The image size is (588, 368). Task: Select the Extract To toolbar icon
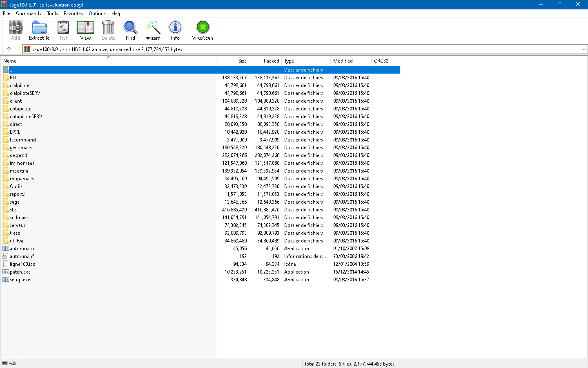pos(39,29)
